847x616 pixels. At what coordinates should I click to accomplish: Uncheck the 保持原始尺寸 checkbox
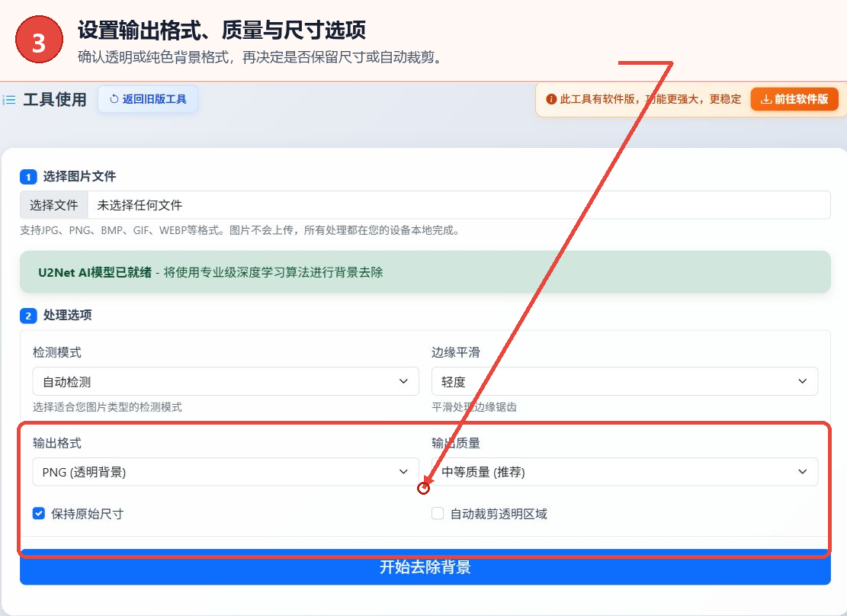pos(39,513)
